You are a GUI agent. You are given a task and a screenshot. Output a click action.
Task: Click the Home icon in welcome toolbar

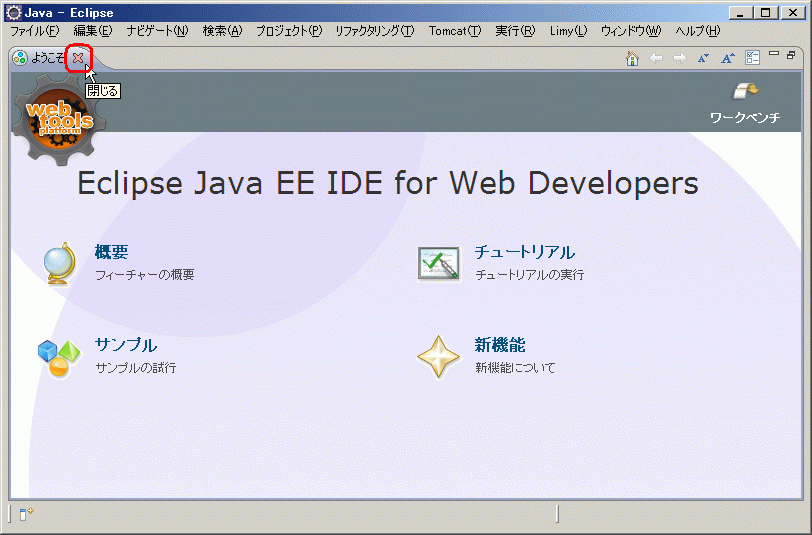[x=632, y=58]
